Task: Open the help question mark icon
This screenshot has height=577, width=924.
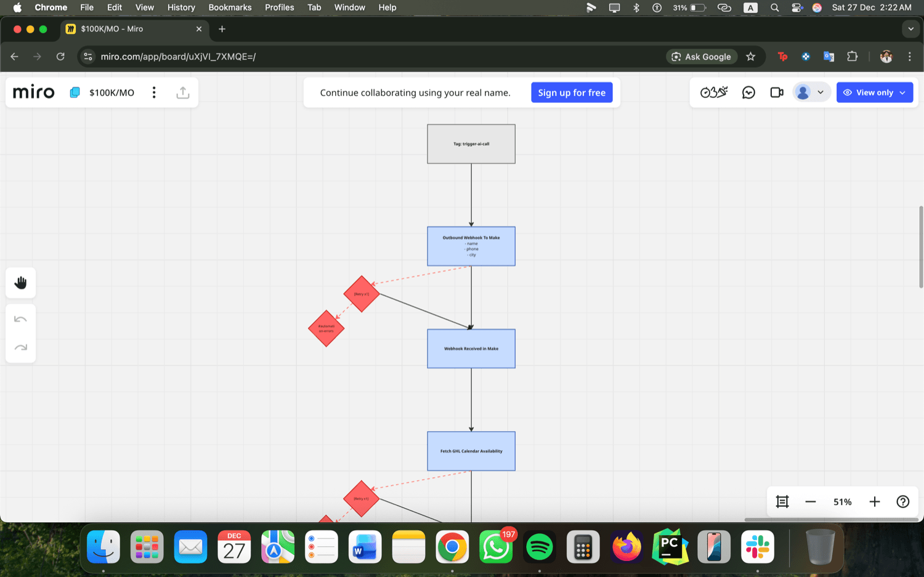Action: tap(903, 502)
